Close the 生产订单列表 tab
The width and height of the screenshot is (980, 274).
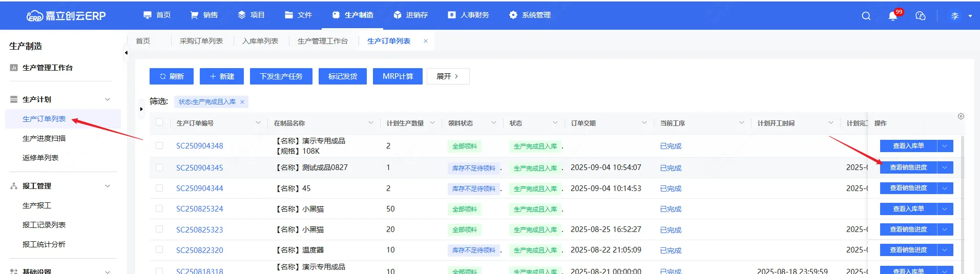[425, 41]
